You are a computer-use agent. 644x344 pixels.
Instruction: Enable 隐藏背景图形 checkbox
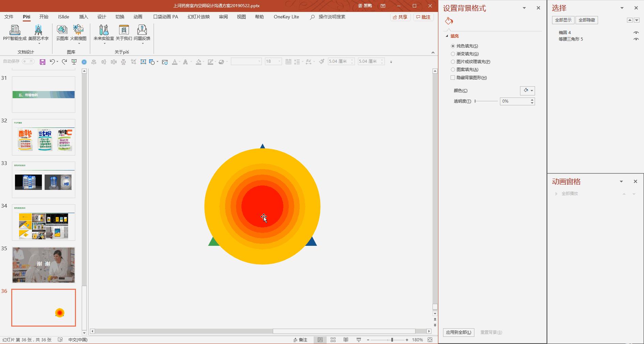[x=453, y=78]
